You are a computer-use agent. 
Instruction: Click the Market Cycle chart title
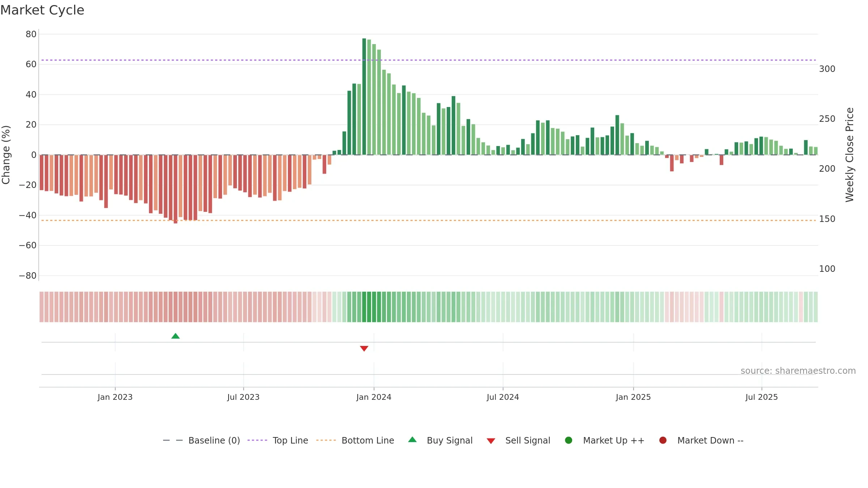[x=42, y=10]
